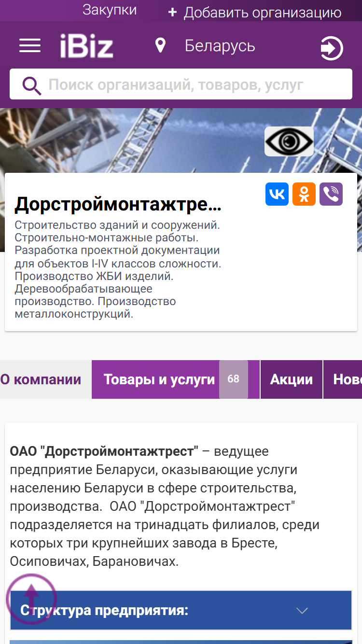362x644 pixels.
Task: Toggle the eye accessibility view
Action: 289,141
